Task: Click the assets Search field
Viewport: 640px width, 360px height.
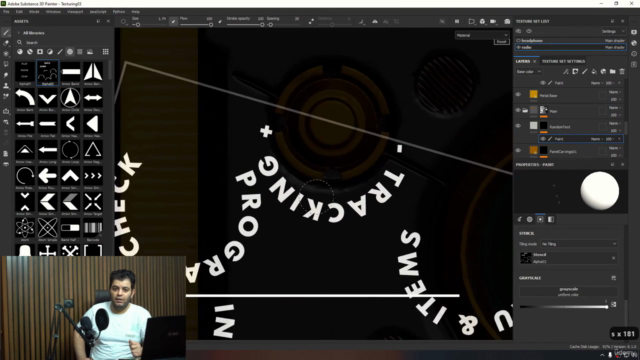Action: point(61,42)
